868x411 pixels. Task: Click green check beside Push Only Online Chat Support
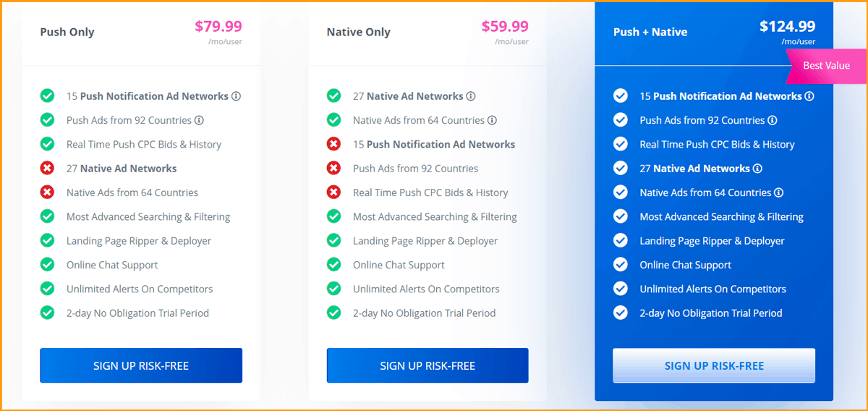click(x=47, y=265)
